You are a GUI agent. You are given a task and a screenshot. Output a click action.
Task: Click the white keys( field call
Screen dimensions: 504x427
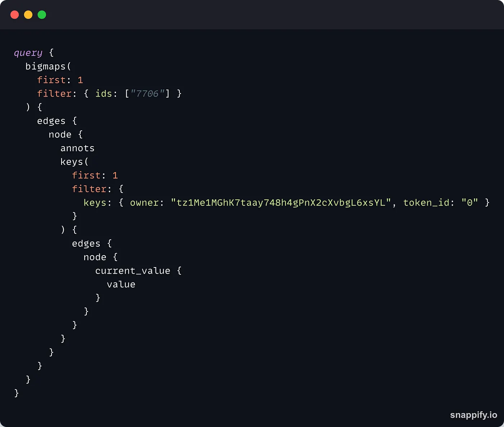tap(72, 162)
